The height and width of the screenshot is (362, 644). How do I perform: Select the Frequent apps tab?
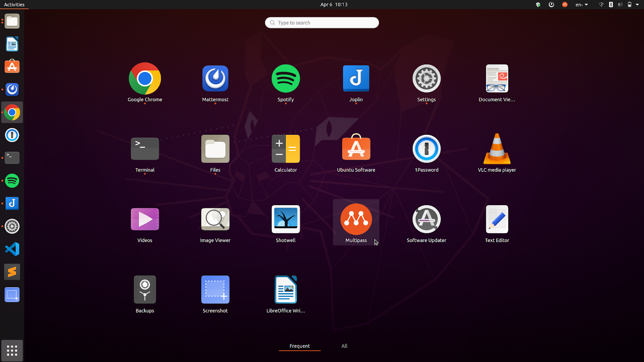coord(299,346)
